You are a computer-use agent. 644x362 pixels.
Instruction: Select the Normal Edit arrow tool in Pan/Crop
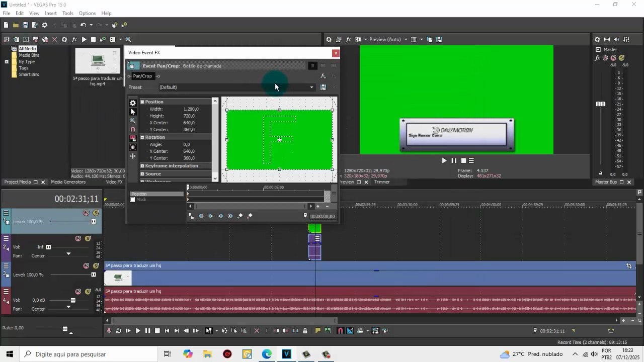coord(133,112)
